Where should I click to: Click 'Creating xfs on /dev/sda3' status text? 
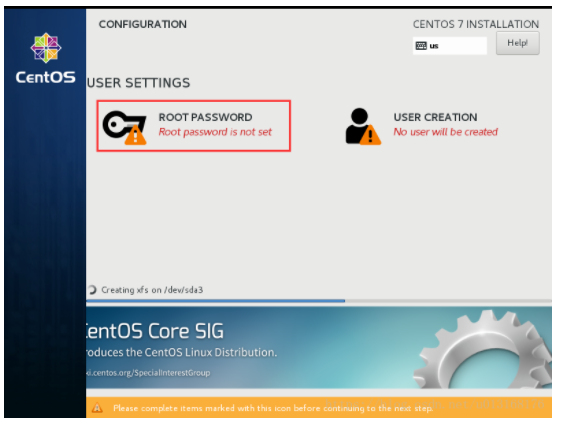pos(152,290)
